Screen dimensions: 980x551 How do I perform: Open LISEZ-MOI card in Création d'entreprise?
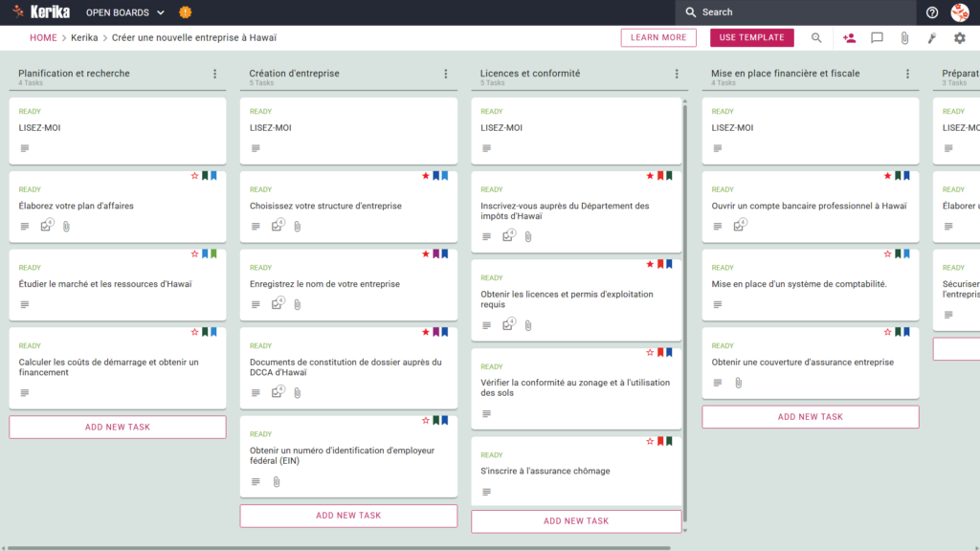[348, 131]
